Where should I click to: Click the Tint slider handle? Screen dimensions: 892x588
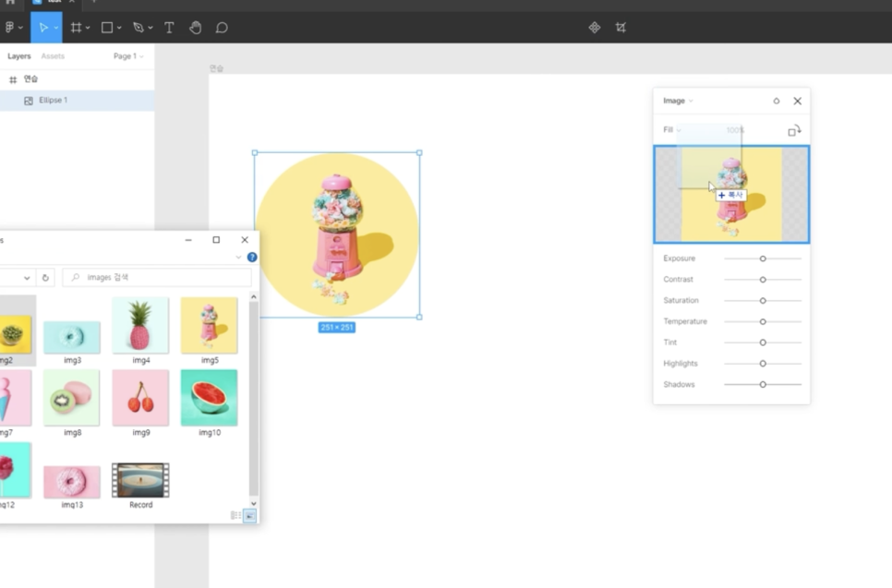[x=763, y=342]
